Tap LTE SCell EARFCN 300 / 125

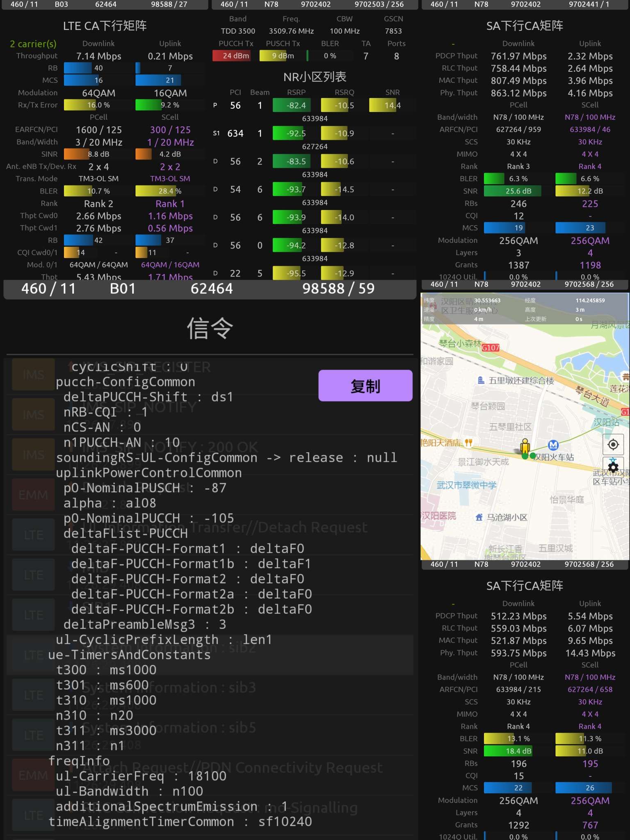[x=170, y=130]
